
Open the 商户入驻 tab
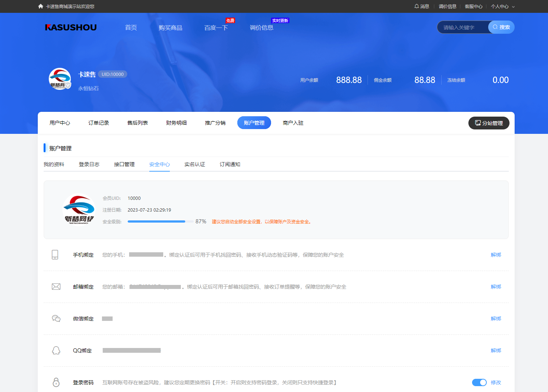(293, 123)
